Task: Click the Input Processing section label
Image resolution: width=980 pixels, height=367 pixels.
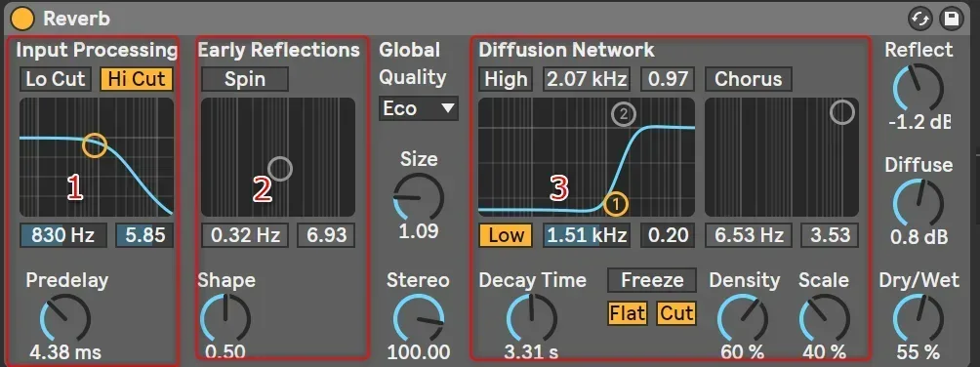Action: pos(97,50)
